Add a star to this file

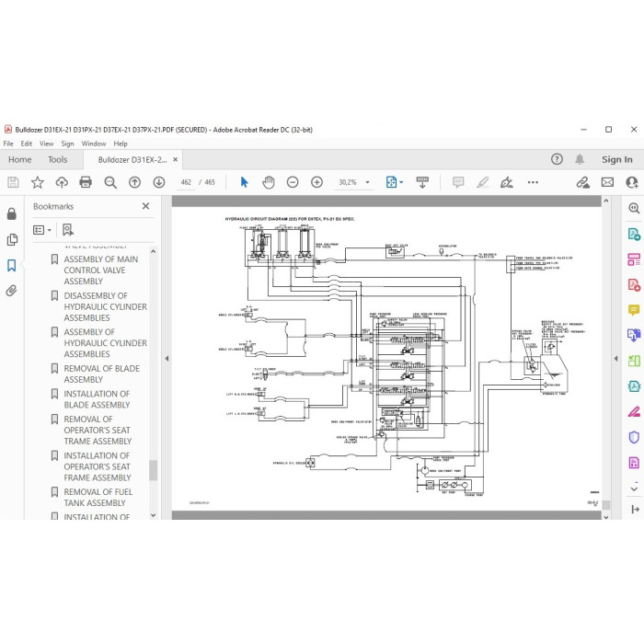pos(38,182)
